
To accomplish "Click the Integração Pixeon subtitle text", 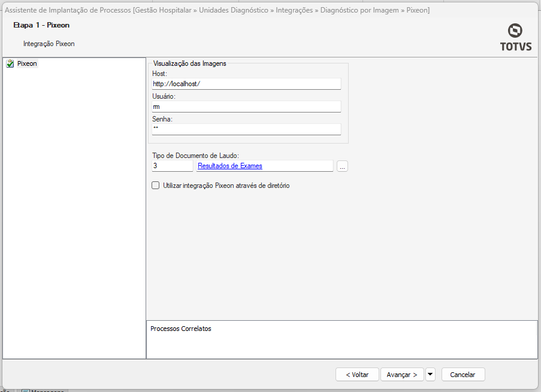I will pyautogui.click(x=49, y=44).
